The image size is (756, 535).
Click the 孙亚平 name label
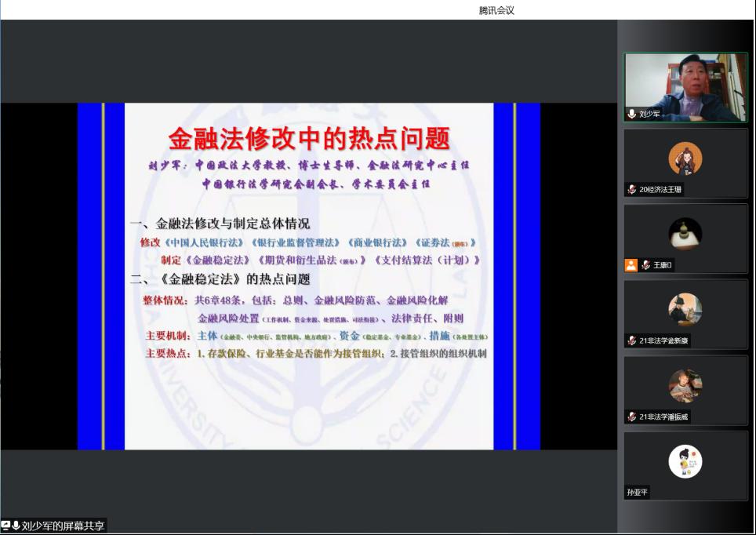click(638, 493)
